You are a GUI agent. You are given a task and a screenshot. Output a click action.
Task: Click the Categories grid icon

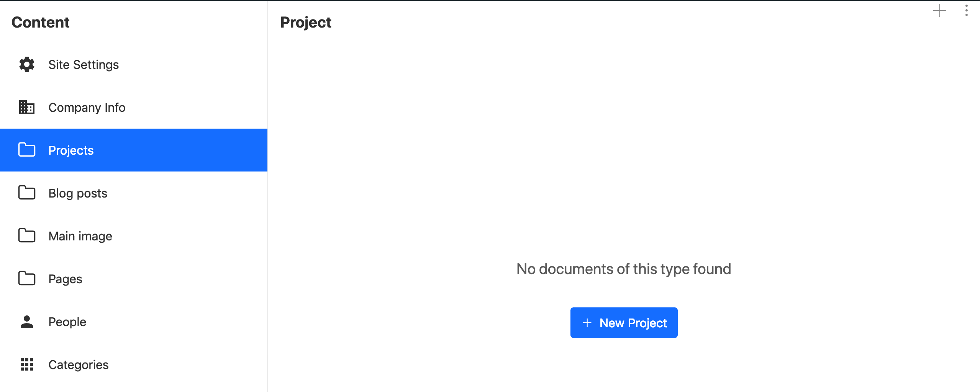26,364
